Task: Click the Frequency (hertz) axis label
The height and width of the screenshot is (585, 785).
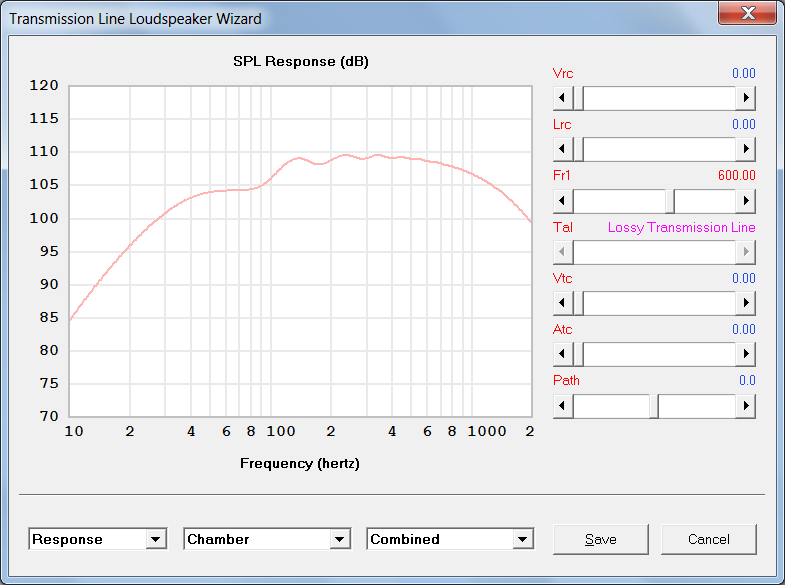Action: tap(300, 463)
